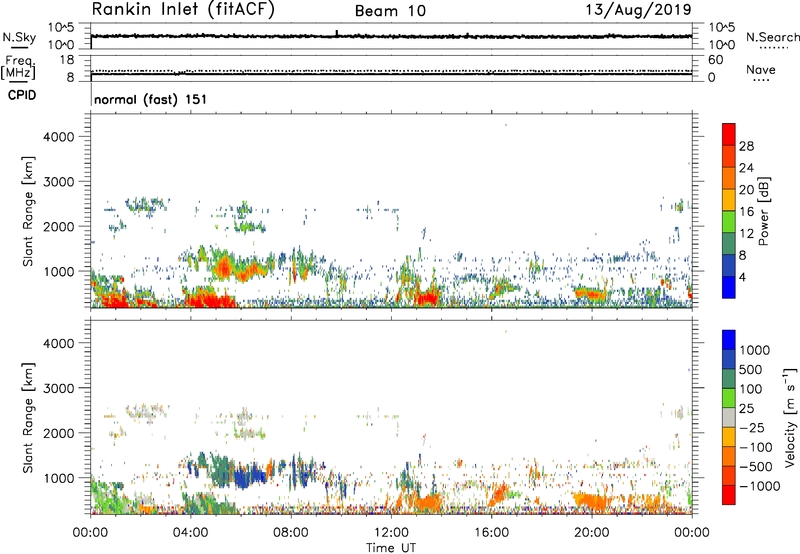Image resolution: width=800 pixels, height=554 pixels.
Task: Click the 'Power [dB]' colorbar label
Action: pyautogui.click(x=763, y=211)
